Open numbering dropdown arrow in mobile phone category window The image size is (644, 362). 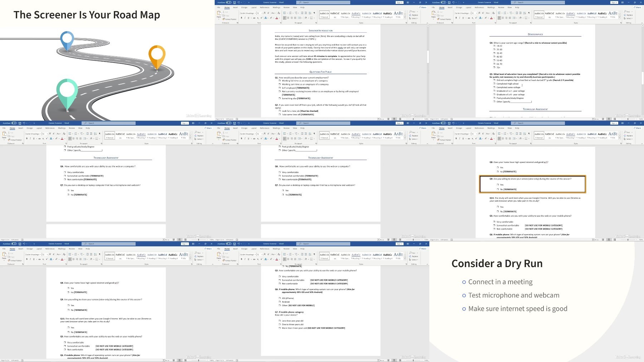click(293, 254)
